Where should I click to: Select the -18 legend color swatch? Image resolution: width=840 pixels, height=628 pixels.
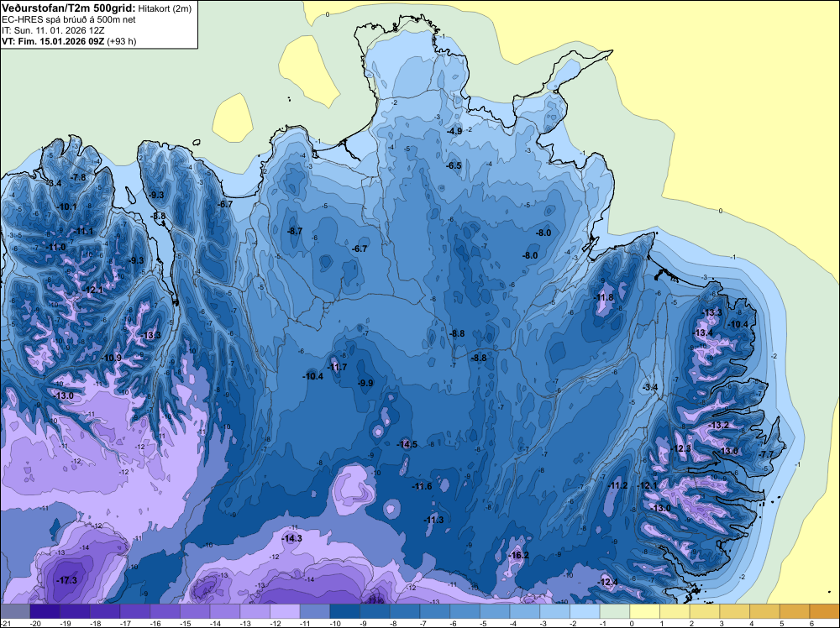(x=105, y=611)
